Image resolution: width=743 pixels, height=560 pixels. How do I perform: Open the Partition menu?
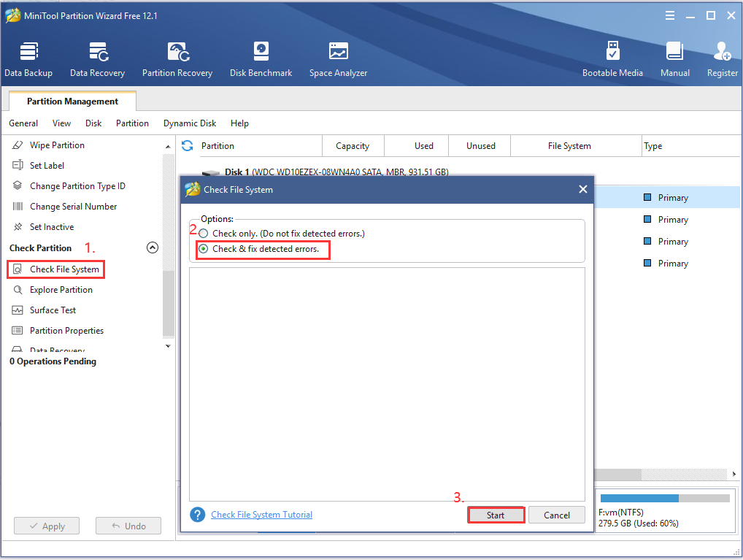click(x=132, y=123)
